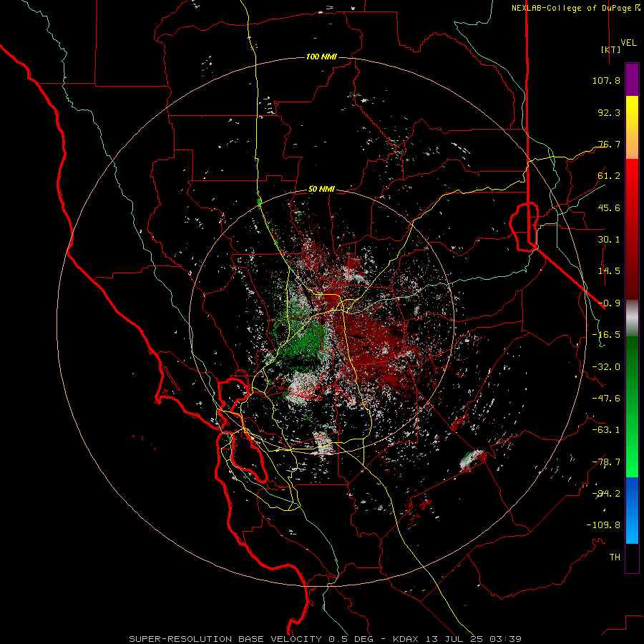
Task: Click the -0.9 velocity scale value
Action: 609,303
